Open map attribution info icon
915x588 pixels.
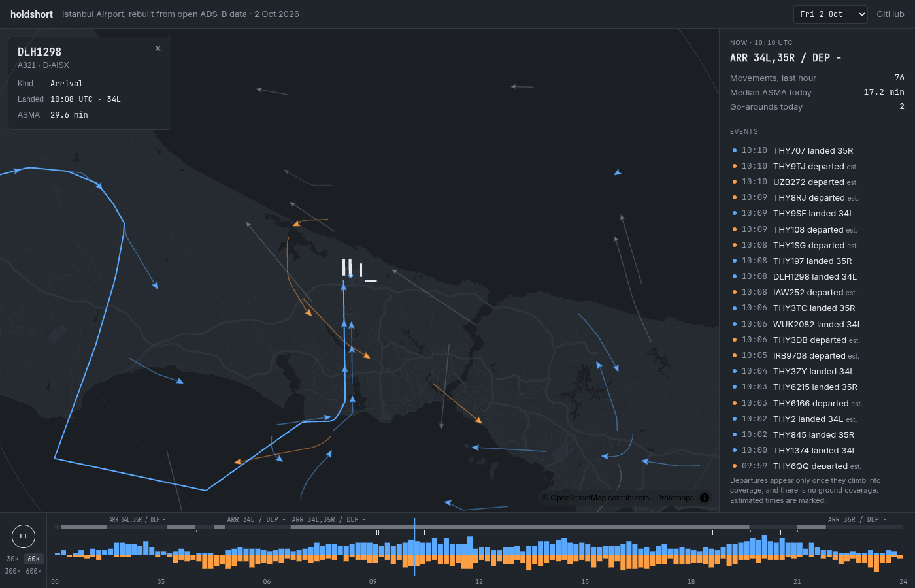705,498
